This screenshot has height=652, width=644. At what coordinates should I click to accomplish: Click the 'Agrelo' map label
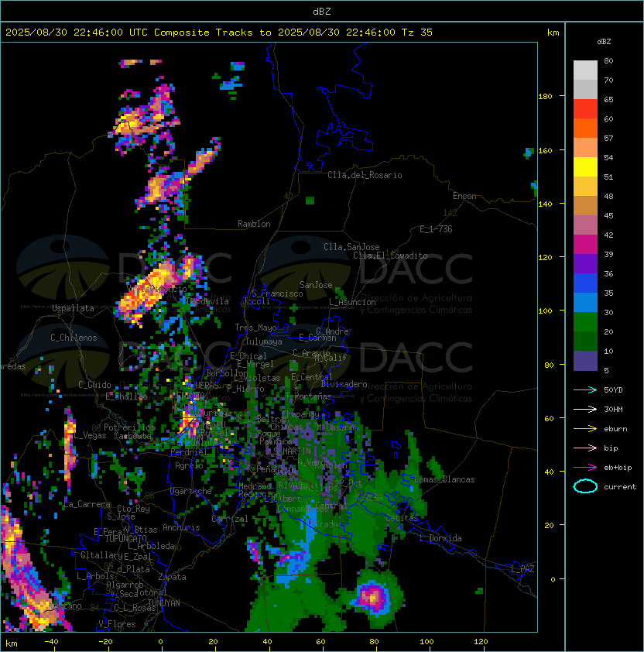pyautogui.click(x=189, y=465)
